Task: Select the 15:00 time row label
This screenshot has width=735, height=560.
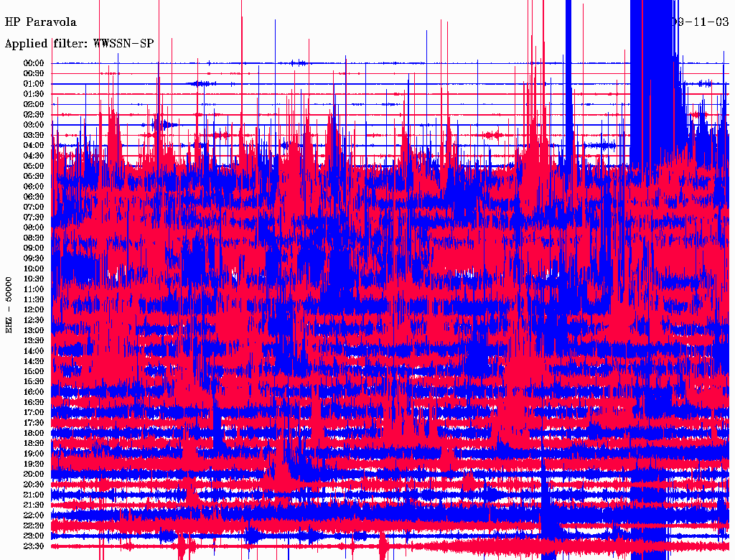Action: coord(34,371)
